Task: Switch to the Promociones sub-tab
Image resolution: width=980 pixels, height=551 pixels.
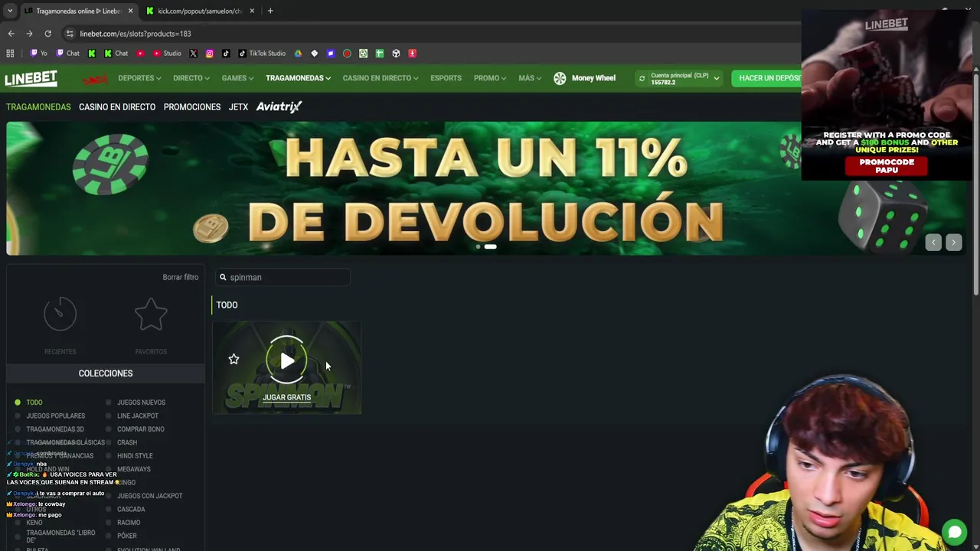Action: 192,107
